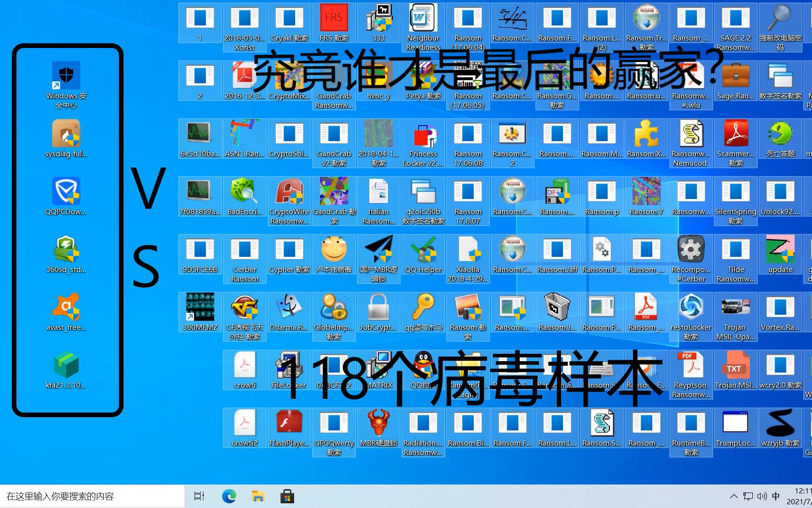Open Task View from the taskbar

tap(199, 496)
